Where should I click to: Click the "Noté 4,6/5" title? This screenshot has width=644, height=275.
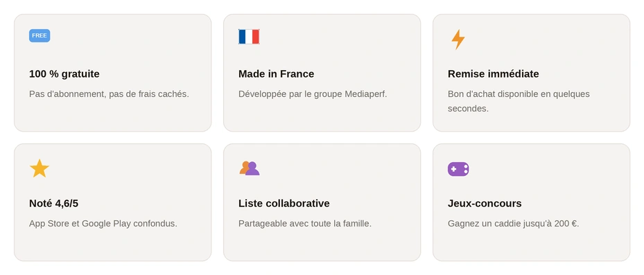click(x=53, y=204)
